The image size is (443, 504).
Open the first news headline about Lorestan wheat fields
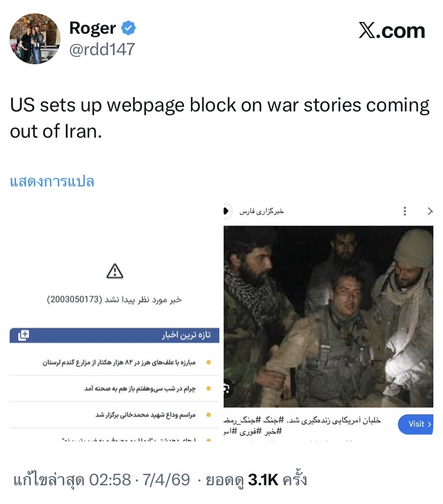tap(119, 362)
